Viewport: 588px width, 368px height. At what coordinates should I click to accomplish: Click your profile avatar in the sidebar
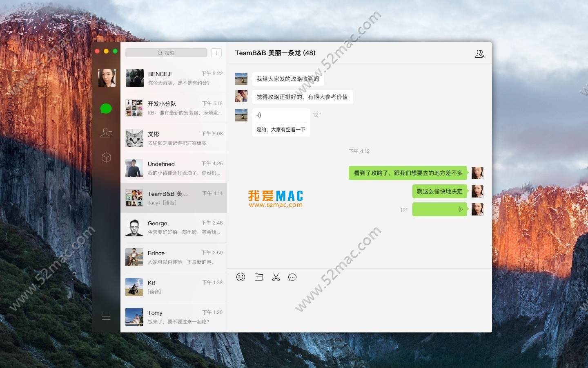pyautogui.click(x=106, y=78)
